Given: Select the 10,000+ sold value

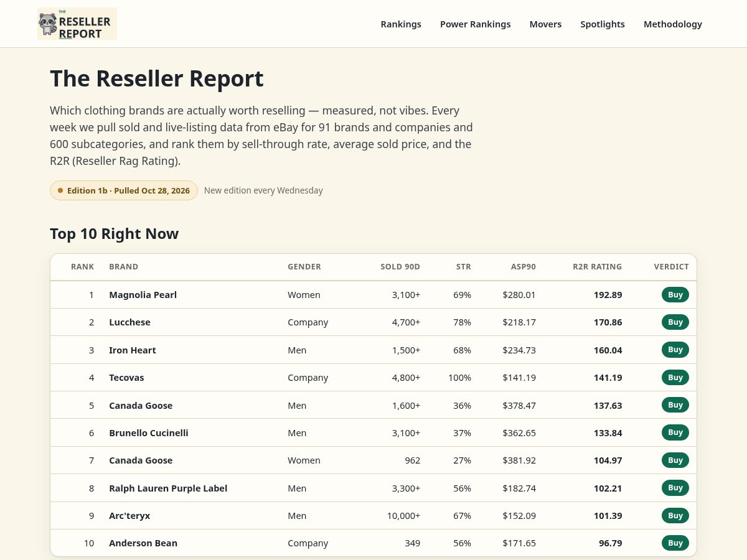Looking at the screenshot, I should 403,516.
